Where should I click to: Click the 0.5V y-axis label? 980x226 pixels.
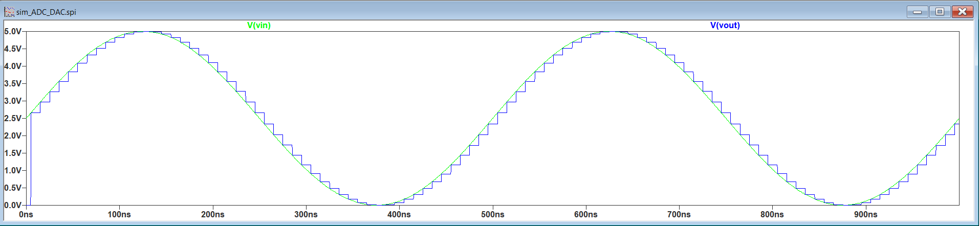[13, 188]
